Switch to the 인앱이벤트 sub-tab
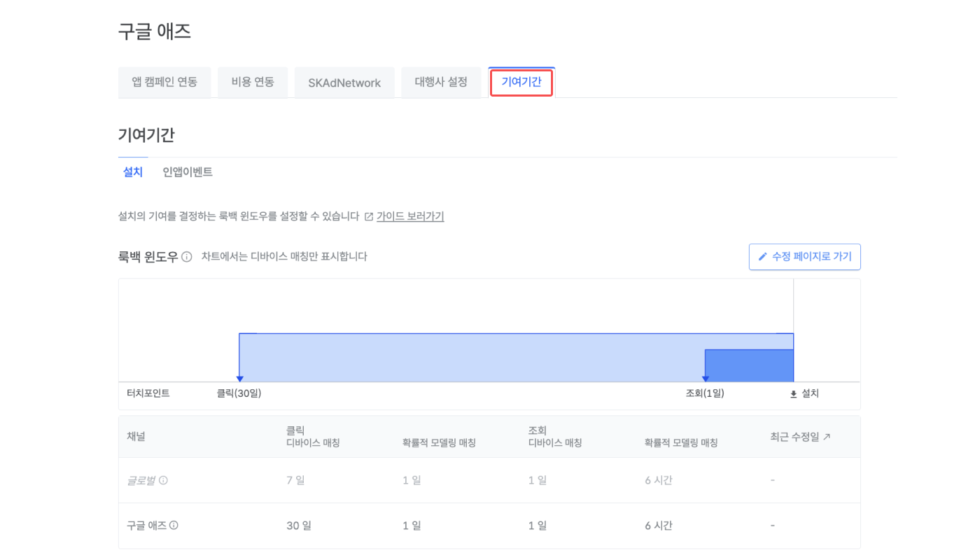Viewport: 980px width, 560px height. point(188,171)
